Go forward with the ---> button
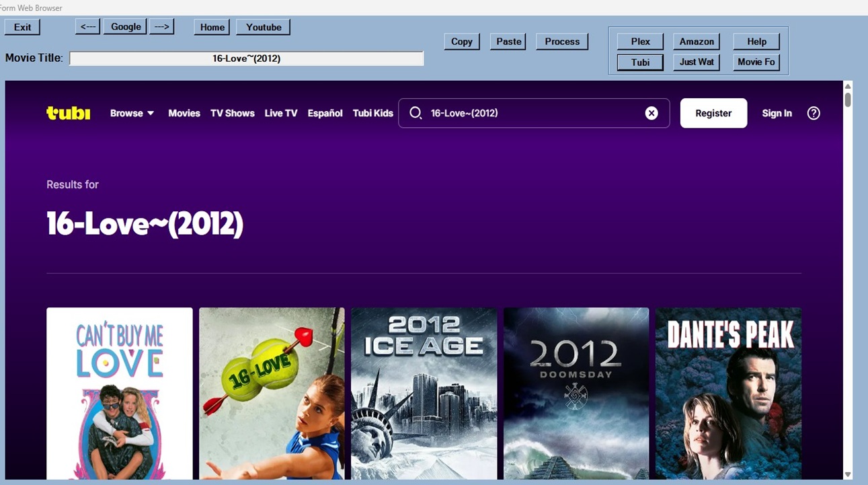This screenshot has width=868, height=485. coord(161,27)
